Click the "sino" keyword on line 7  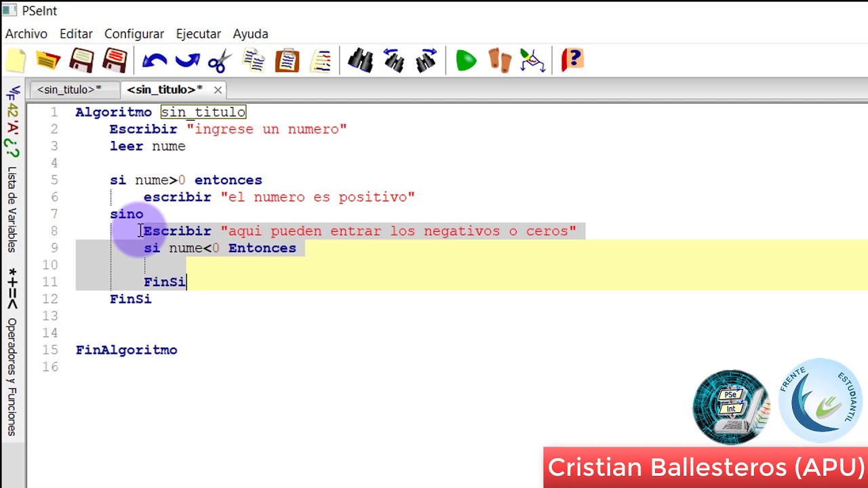coord(127,213)
